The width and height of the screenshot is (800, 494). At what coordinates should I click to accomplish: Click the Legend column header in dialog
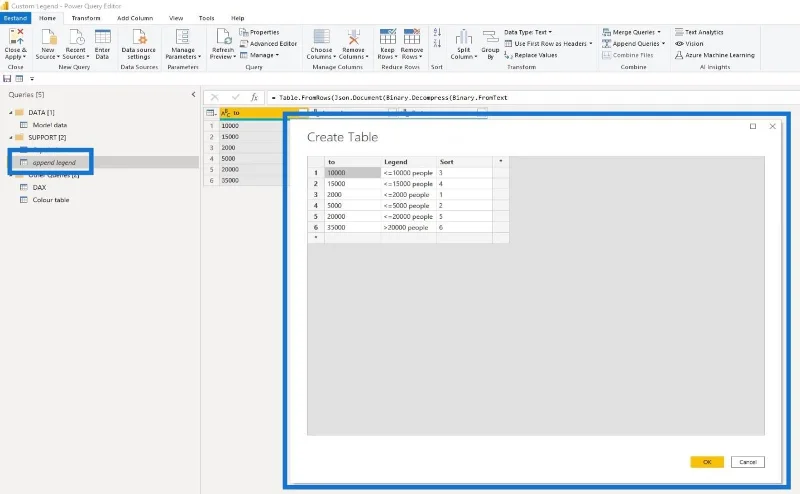coord(409,162)
